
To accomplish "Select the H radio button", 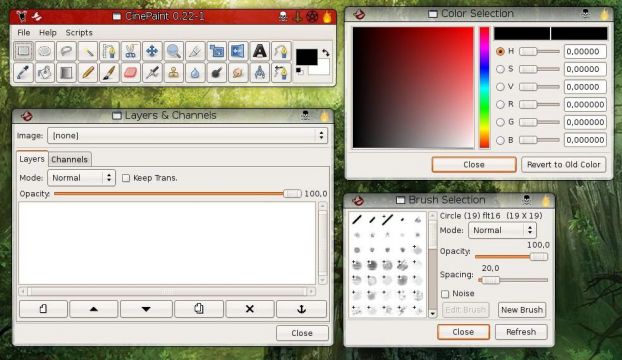I will [500, 52].
